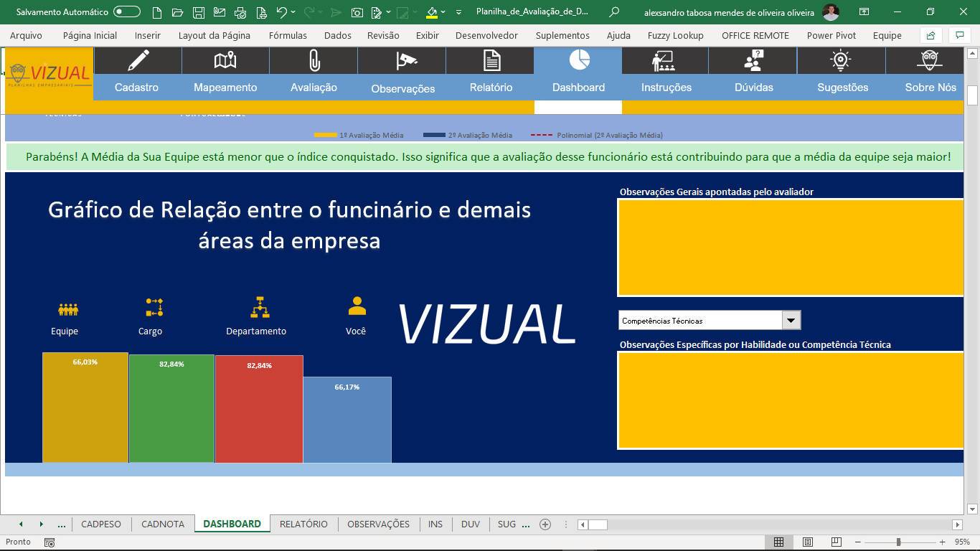Image resolution: width=980 pixels, height=551 pixels.
Task: Click the fill color paint bucket icon
Action: 431,12
